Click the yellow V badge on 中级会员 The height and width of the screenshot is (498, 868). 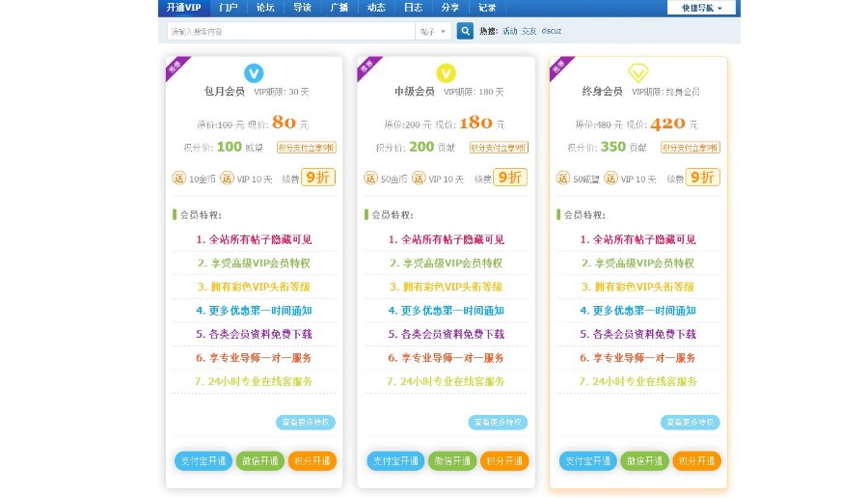click(x=446, y=72)
